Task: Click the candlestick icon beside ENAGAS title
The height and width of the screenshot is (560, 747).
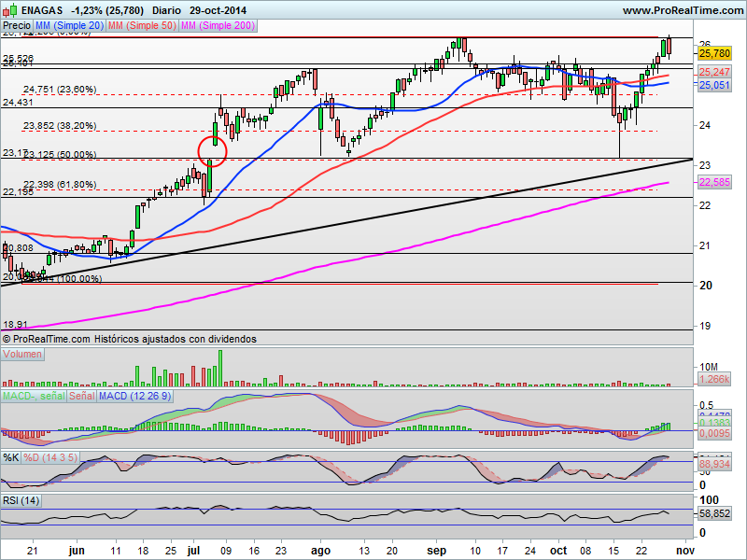Action: pyautogui.click(x=10, y=10)
